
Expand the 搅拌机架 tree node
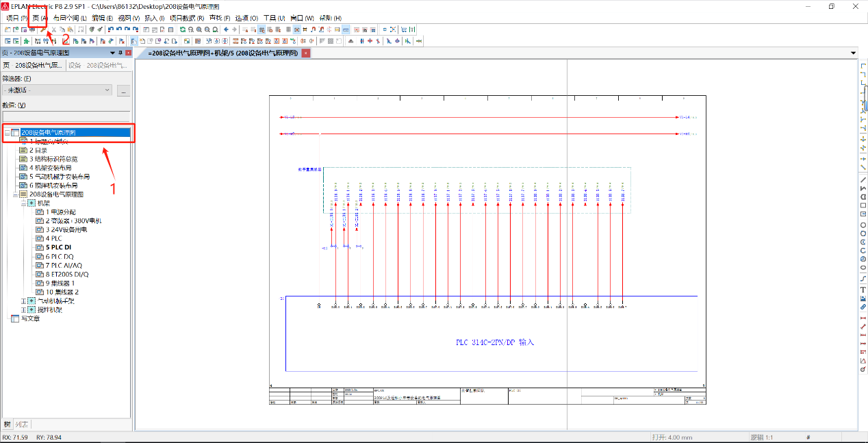[x=23, y=309]
